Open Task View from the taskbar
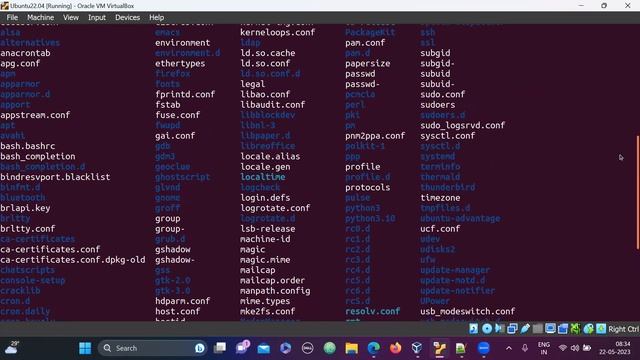Viewport: 640px width, 360px height. click(x=220, y=348)
